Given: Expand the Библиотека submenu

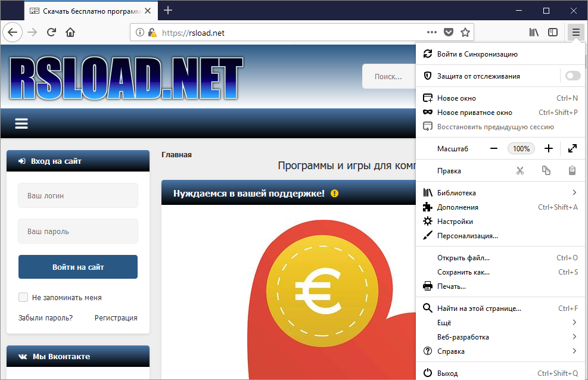Looking at the screenshot, I should pyautogui.click(x=500, y=192).
